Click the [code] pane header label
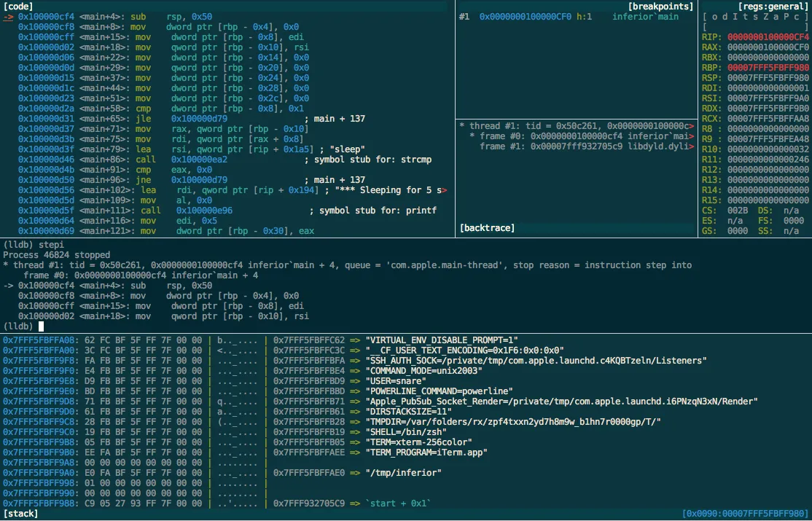The image size is (812, 521). click(18, 7)
